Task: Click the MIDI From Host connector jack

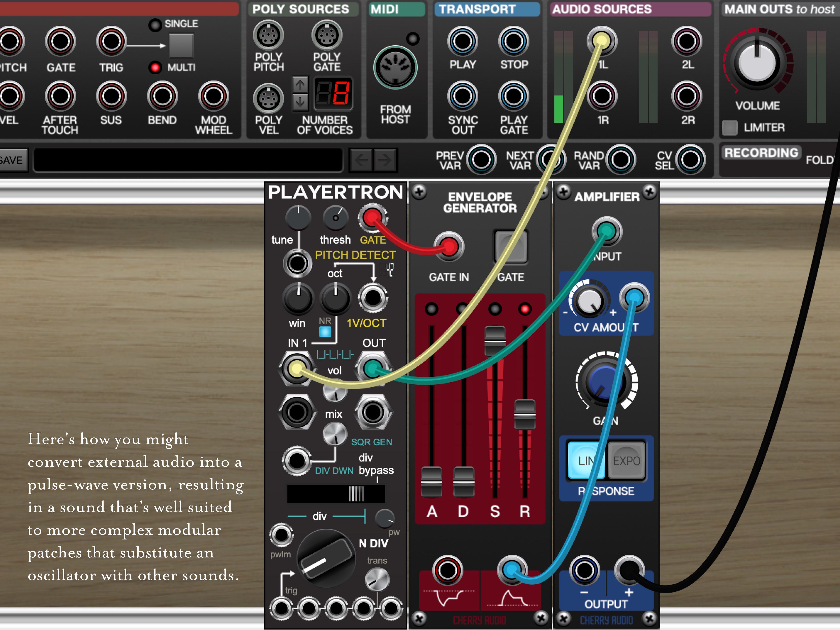Action: [395, 68]
